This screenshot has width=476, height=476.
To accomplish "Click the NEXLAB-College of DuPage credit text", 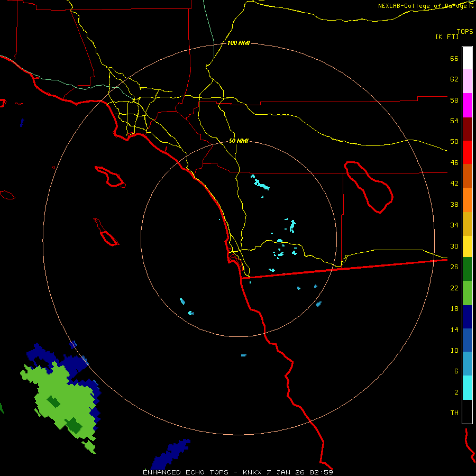I will pyautogui.click(x=426, y=6).
